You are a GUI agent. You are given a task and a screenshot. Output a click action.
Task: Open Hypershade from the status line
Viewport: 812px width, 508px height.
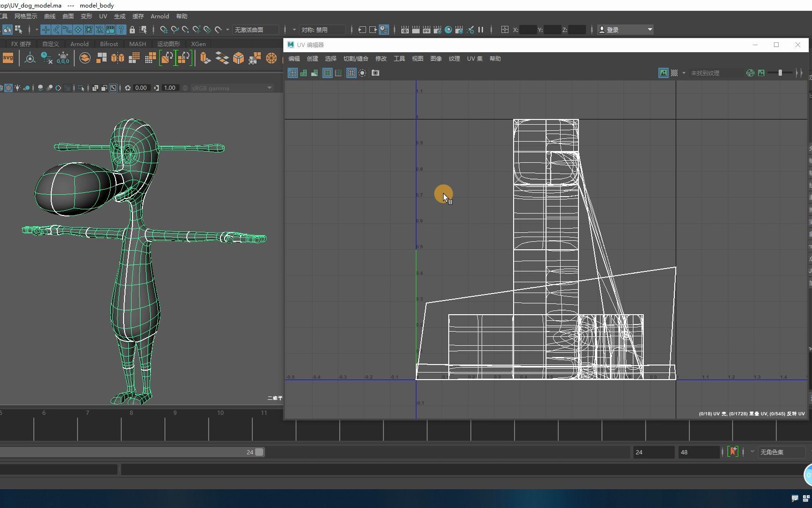tap(448, 30)
